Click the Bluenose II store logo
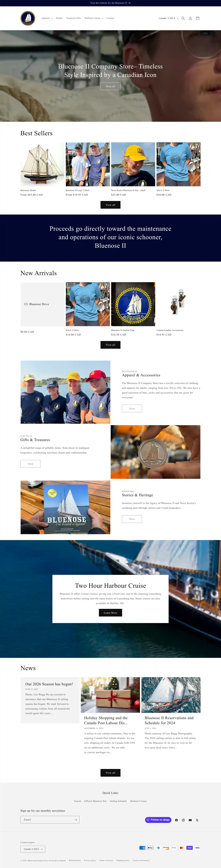 [x=28, y=18]
